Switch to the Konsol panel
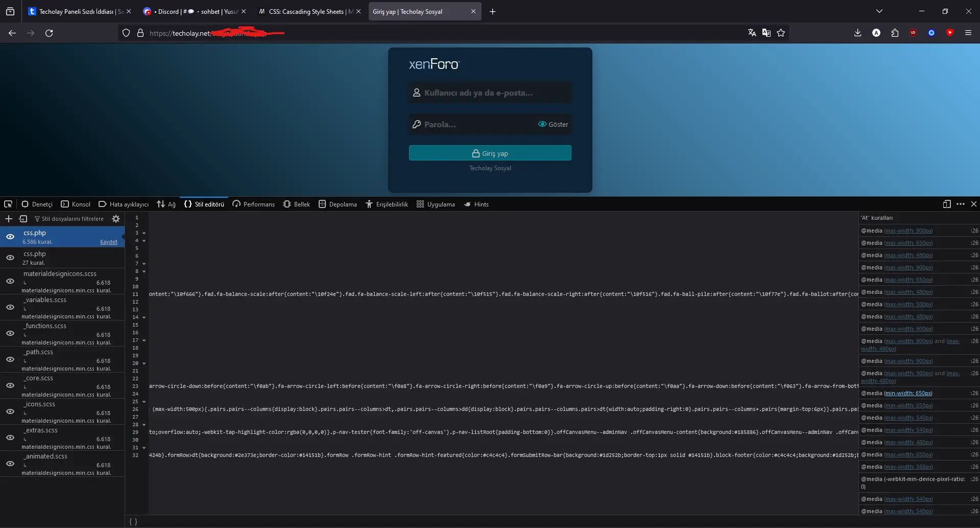The image size is (980, 528). click(76, 204)
